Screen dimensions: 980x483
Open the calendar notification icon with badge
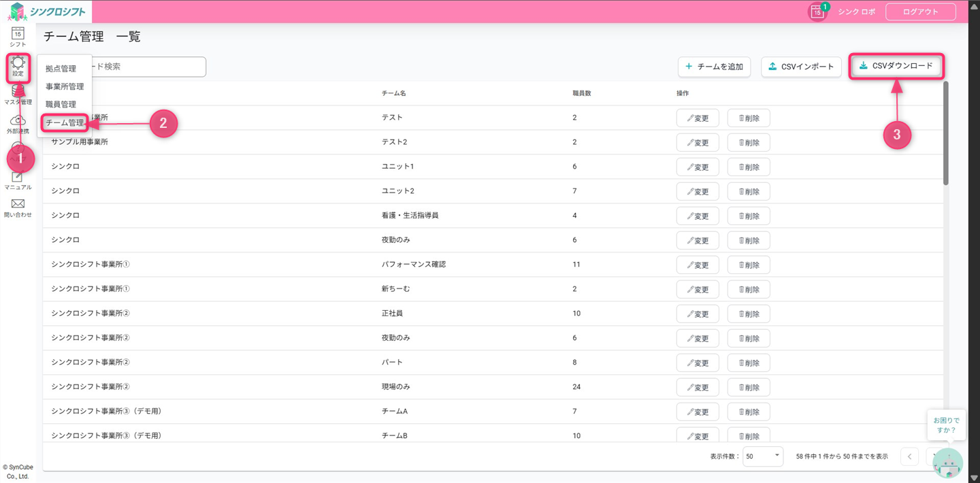[x=817, y=12]
